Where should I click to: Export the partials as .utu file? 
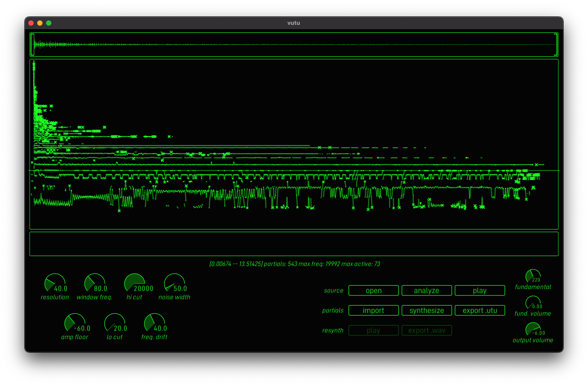point(480,310)
